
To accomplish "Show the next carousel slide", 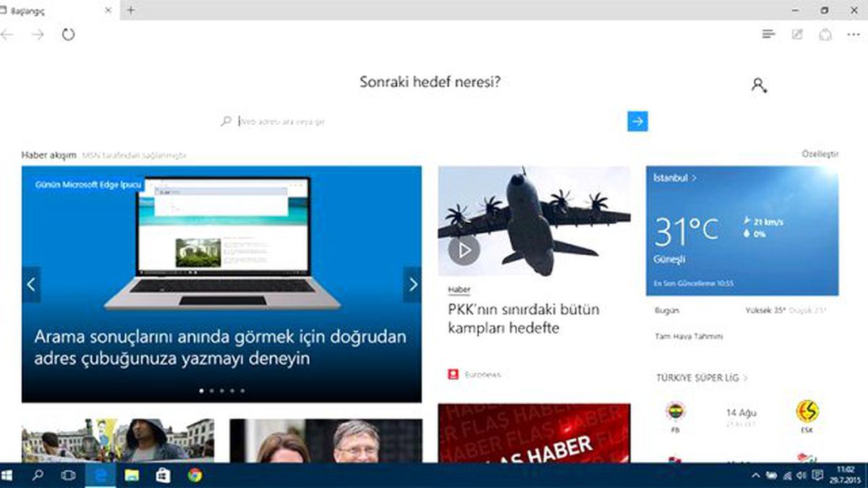I will 412,285.
